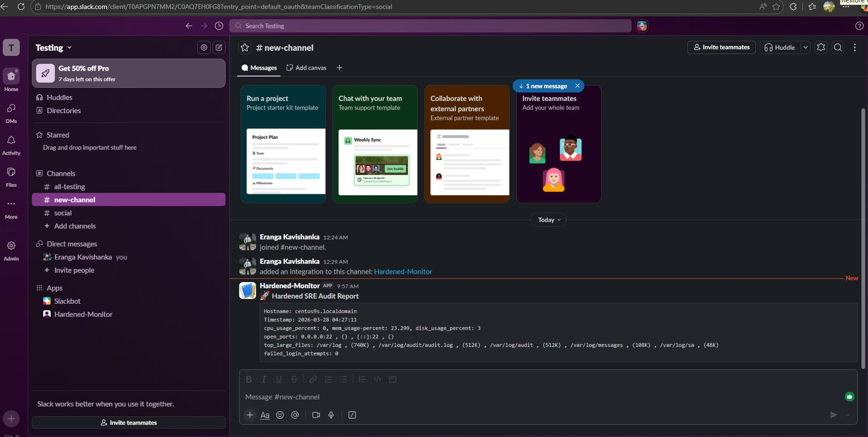
Task: Open the Today date dropdown
Action: pyautogui.click(x=548, y=220)
